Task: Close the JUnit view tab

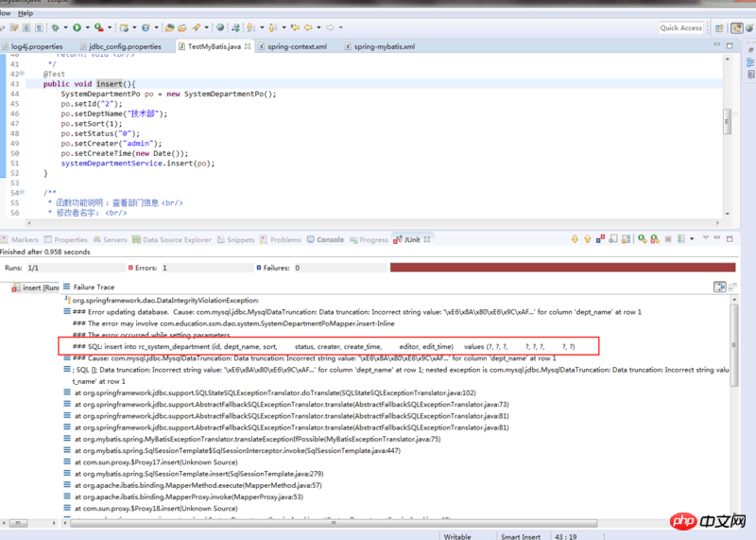Action: (x=427, y=239)
